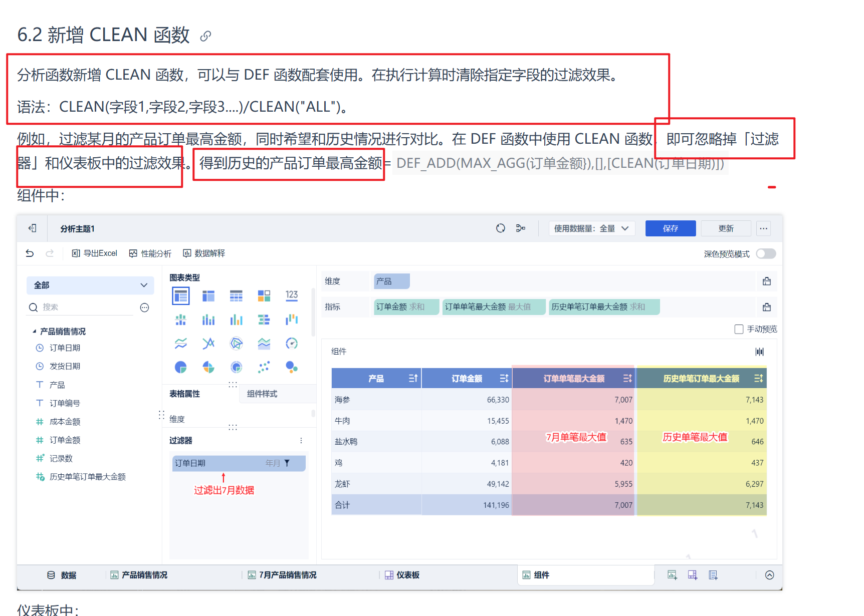Collapse the 产品销售情况 tree node
This screenshot has height=616, width=864.
[x=34, y=332]
